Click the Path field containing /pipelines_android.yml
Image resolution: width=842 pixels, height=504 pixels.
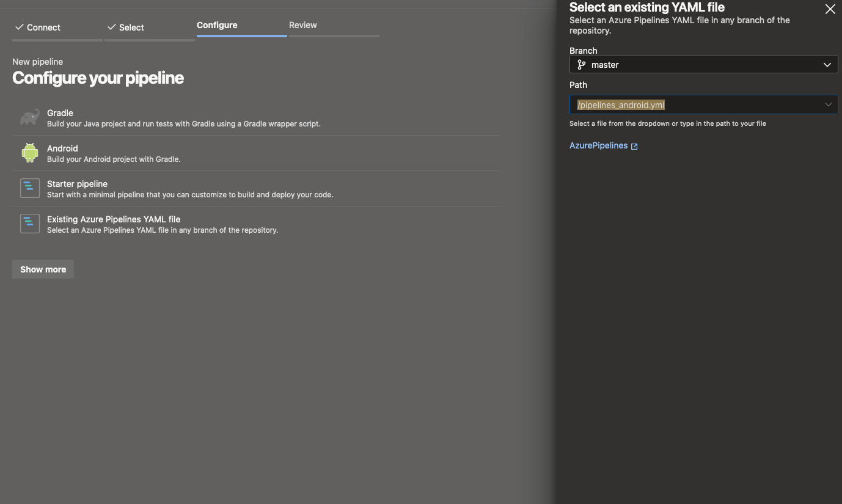[703, 104]
